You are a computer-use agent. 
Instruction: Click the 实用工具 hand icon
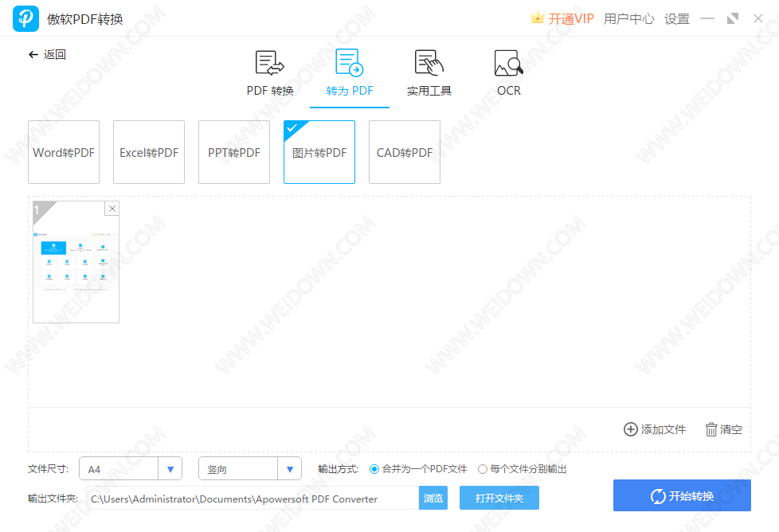[x=429, y=63]
